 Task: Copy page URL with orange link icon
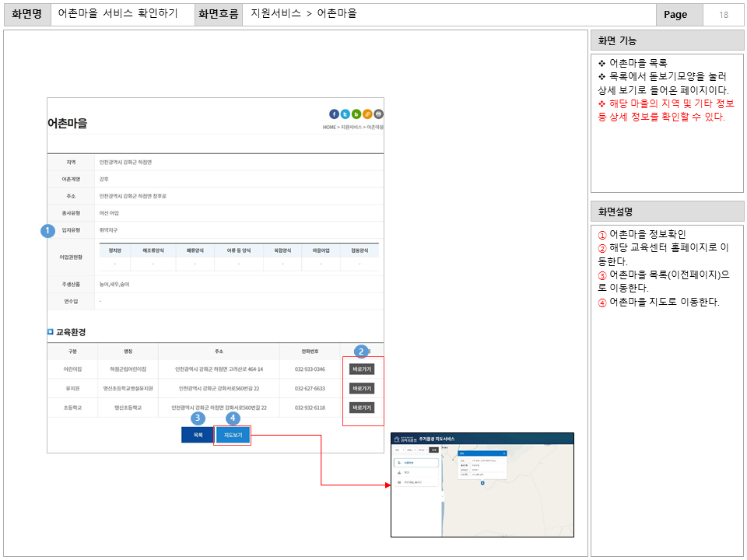tap(367, 114)
